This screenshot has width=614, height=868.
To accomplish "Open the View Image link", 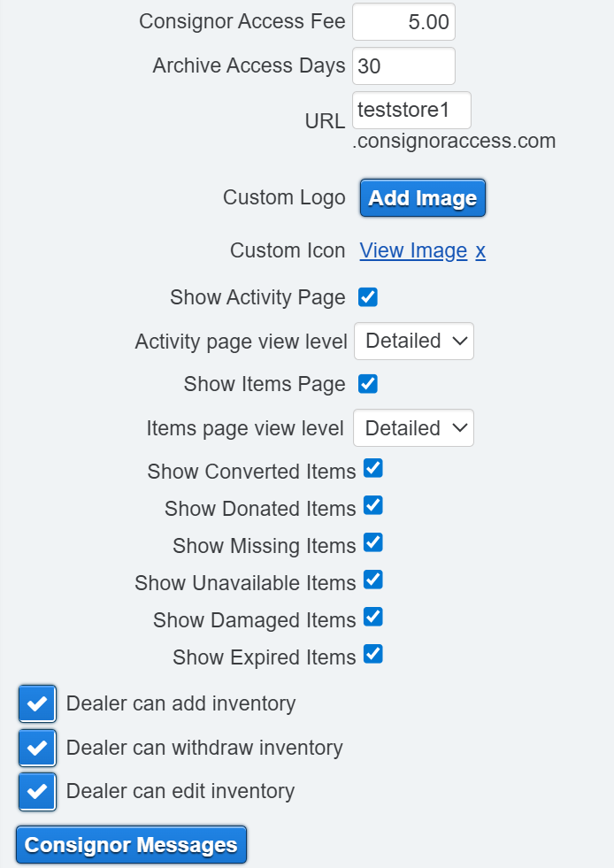I will (x=413, y=251).
